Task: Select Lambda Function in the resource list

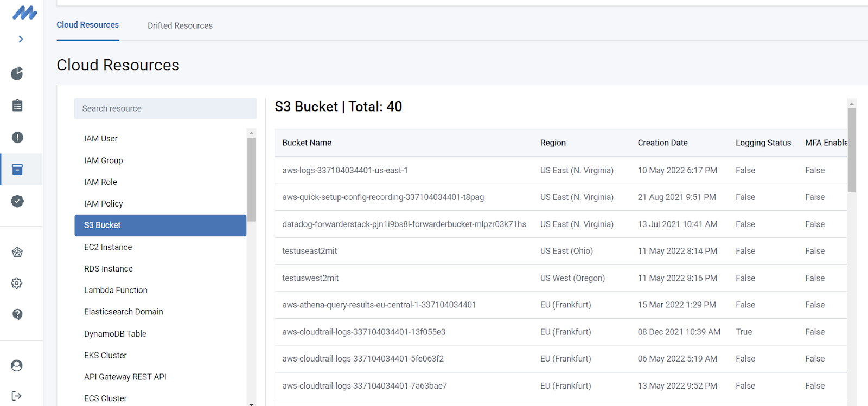Action: pos(116,291)
